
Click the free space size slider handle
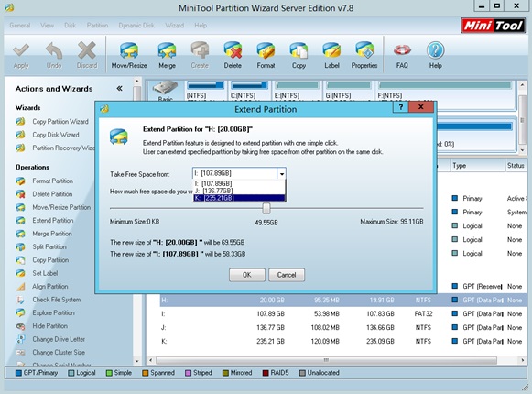click(266, 209)
